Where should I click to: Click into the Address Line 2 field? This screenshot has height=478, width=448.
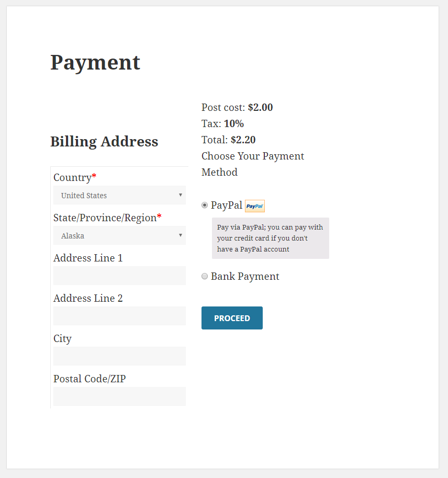pyautogui.click(x=119, y=316)
